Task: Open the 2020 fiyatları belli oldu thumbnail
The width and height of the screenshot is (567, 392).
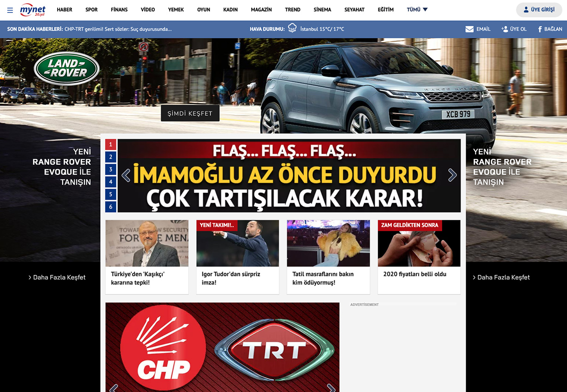Action: [x=419, y=244]
